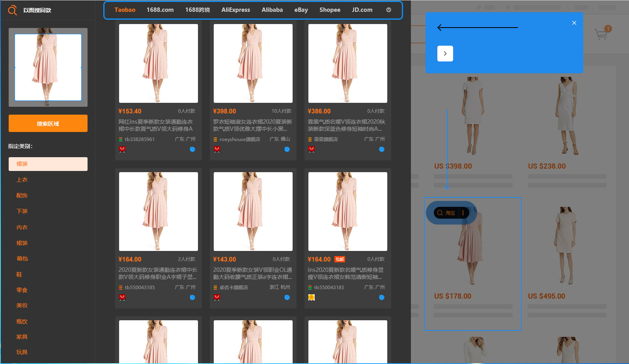Choose the 零食 category
The width and height of the screenshot is (629, 364).
[22, 290]
